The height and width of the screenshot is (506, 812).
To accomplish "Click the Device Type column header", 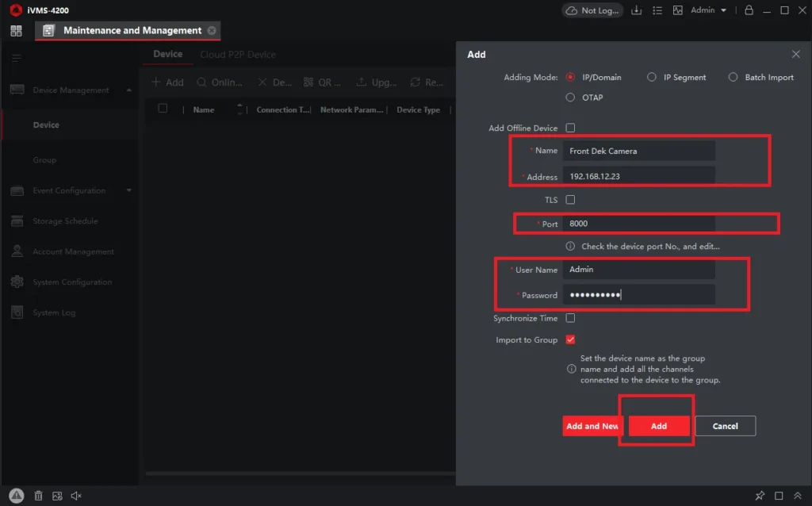I will 419,109.
